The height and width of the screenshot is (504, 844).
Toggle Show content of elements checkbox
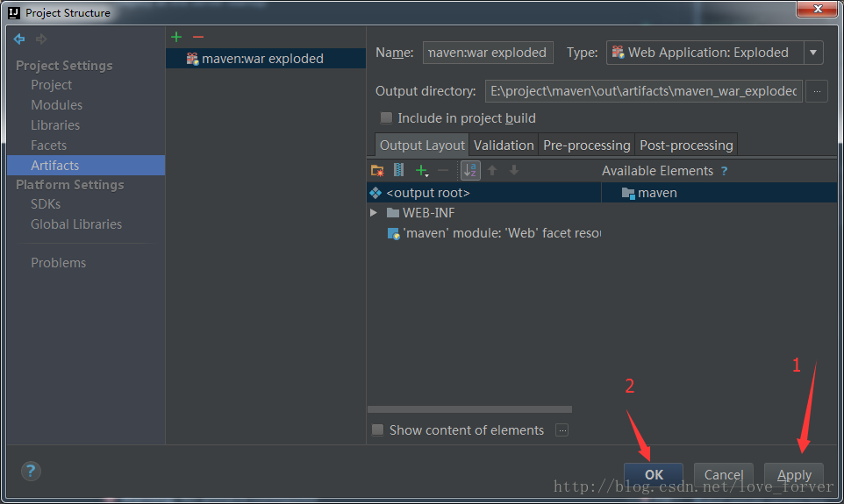pyautogui.click(x=378, y=429)
